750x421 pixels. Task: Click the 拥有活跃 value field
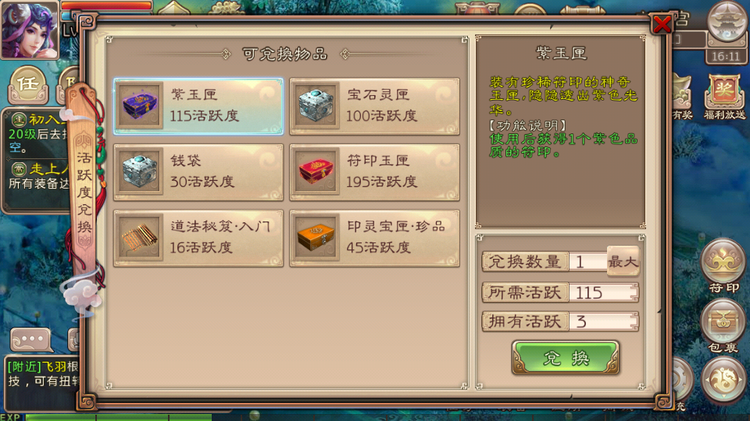tap(604, 321)
